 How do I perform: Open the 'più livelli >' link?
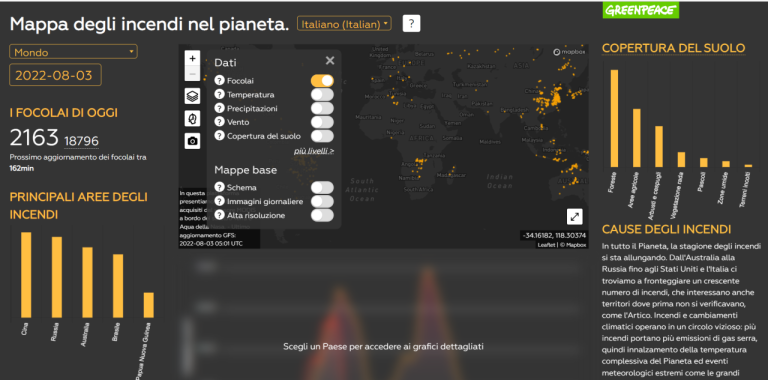point(314,151)
